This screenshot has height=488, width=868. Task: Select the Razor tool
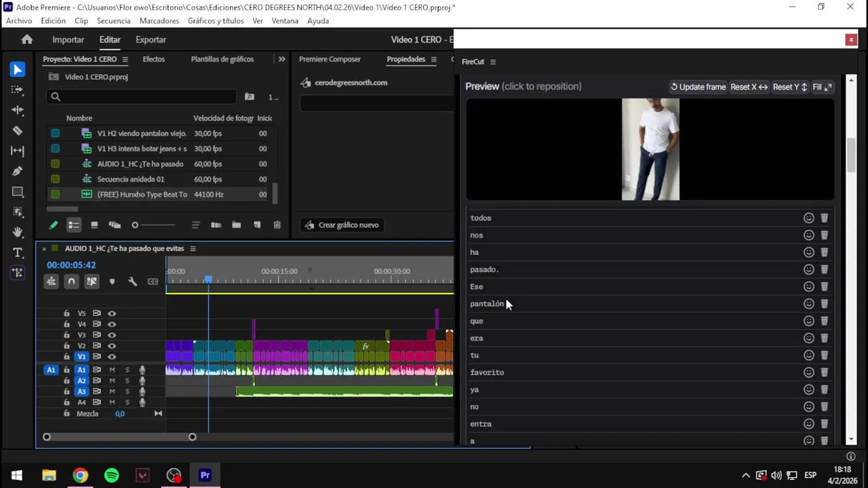tap(18, 130)
